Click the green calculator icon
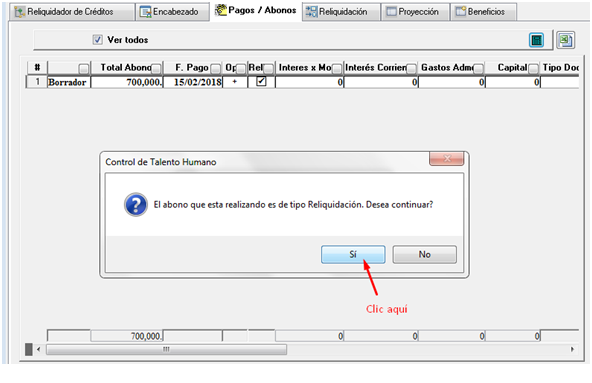 (x=536, y=40)
